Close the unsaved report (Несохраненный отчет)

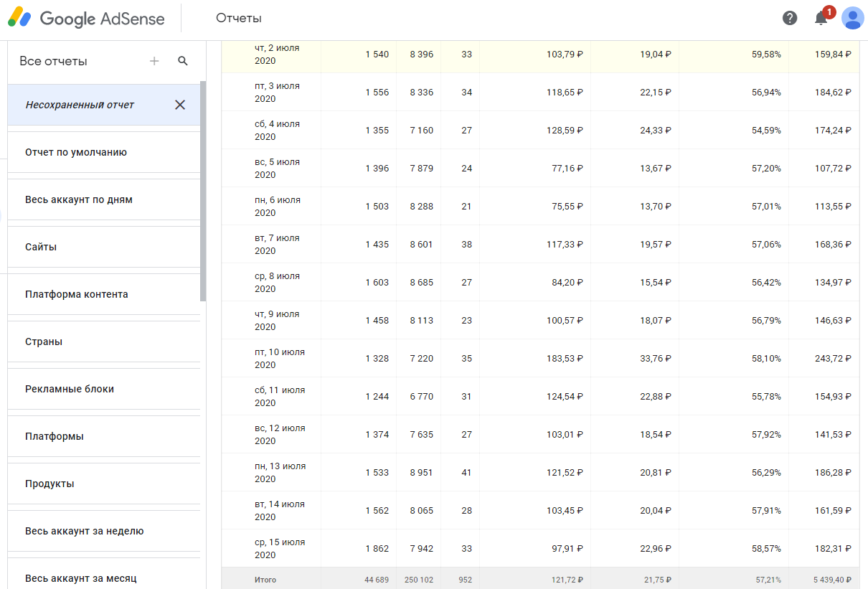[x=180, y=105]
